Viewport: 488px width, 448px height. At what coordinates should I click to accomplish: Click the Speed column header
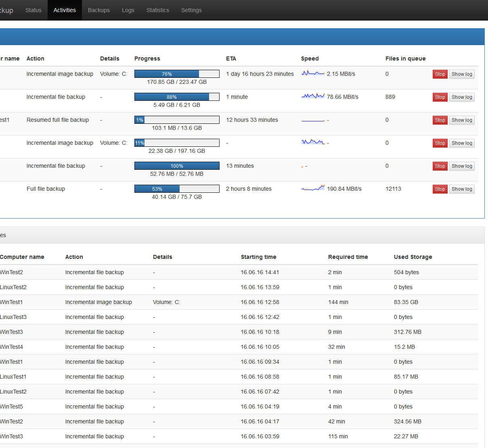pyautogui.click(x=310, y=58)
